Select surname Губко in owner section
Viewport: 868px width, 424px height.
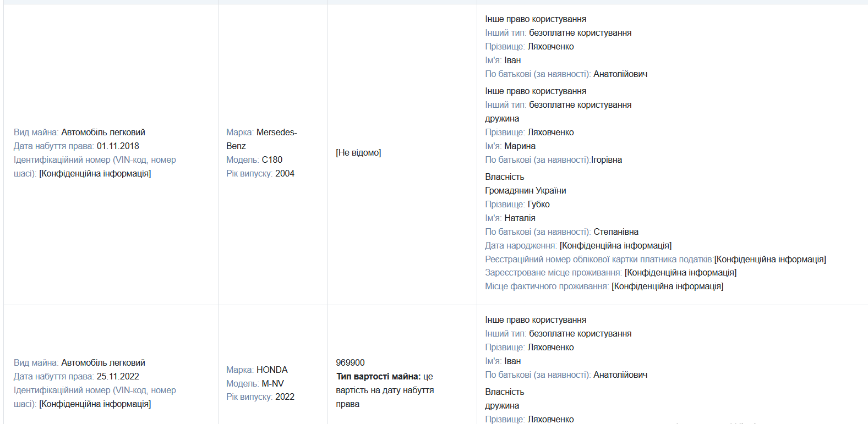coord(539,205)
